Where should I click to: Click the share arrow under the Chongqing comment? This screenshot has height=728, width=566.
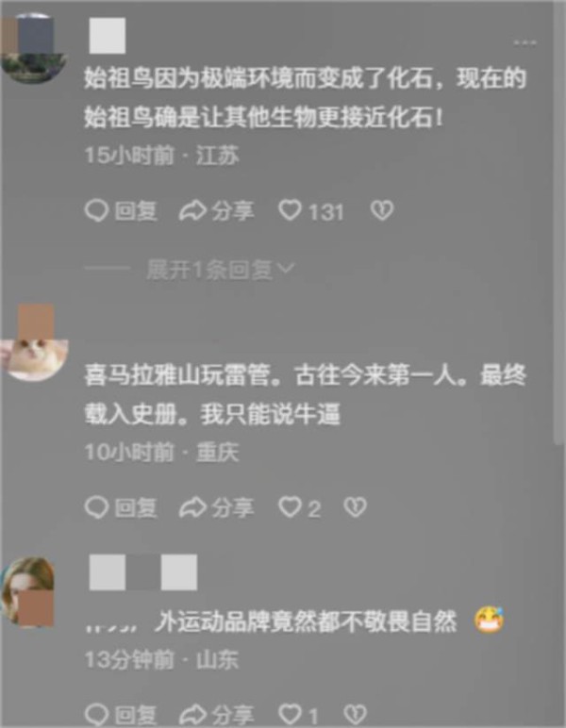click(192, 507)
